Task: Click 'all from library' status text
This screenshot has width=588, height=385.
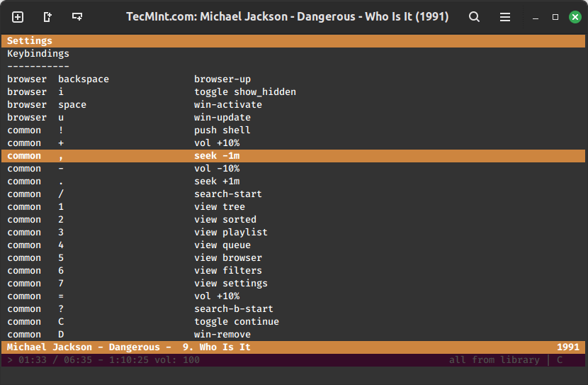Action: 494,360
